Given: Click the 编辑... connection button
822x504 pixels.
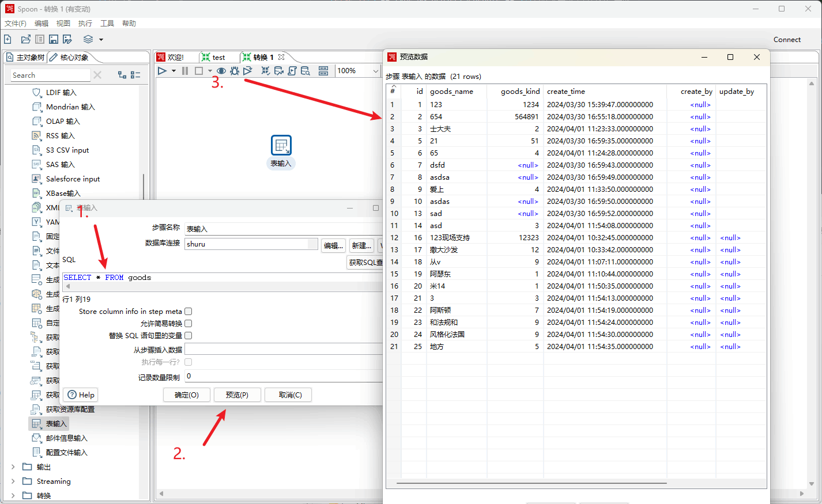Looking at the screenshot, I should coord(334,245).
